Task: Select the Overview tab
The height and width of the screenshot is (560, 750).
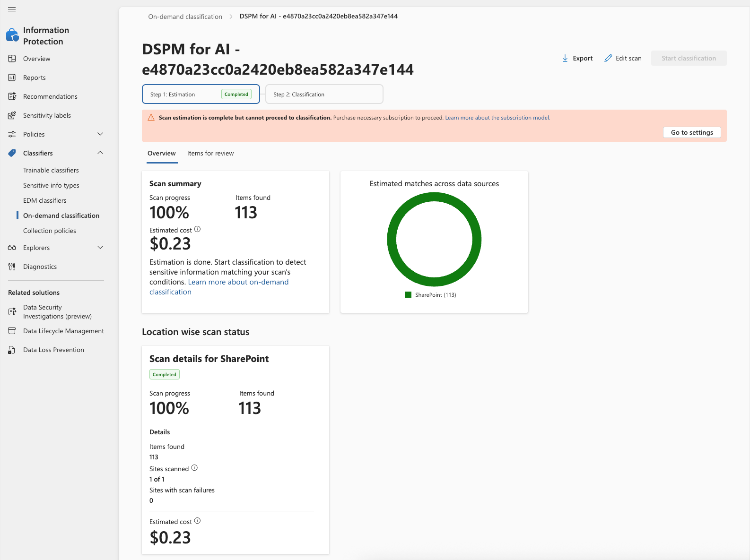Action: pyautogui.click(x=162, y=153)
